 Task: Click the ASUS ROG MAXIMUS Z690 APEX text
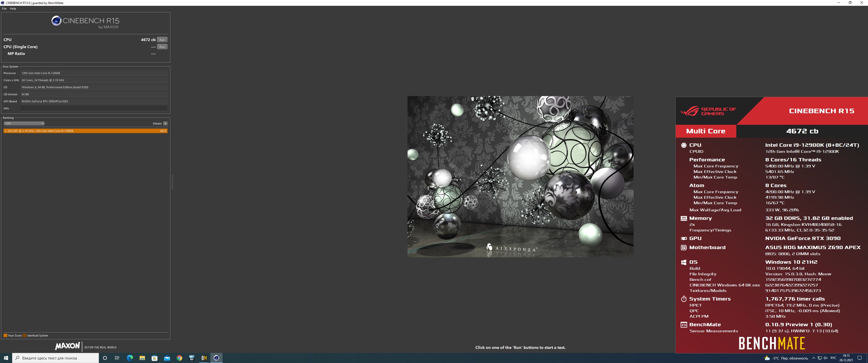coord(813,247)
